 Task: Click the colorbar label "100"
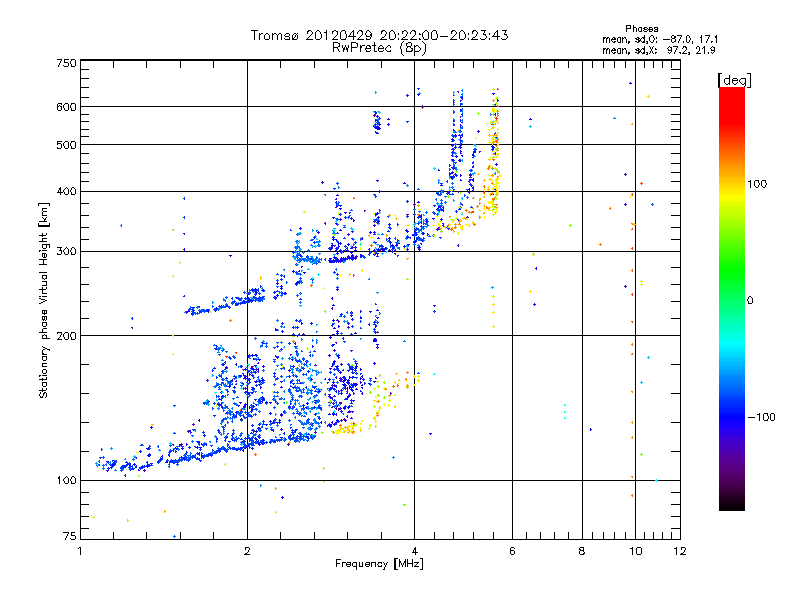click(x=757, y=184)
